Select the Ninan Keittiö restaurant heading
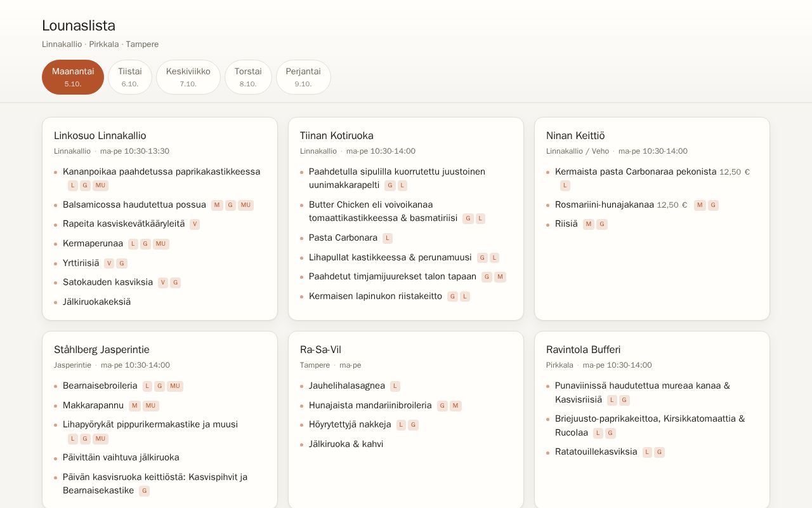The width and height of the screenshot is (812, 508). [x=575, y=135]
